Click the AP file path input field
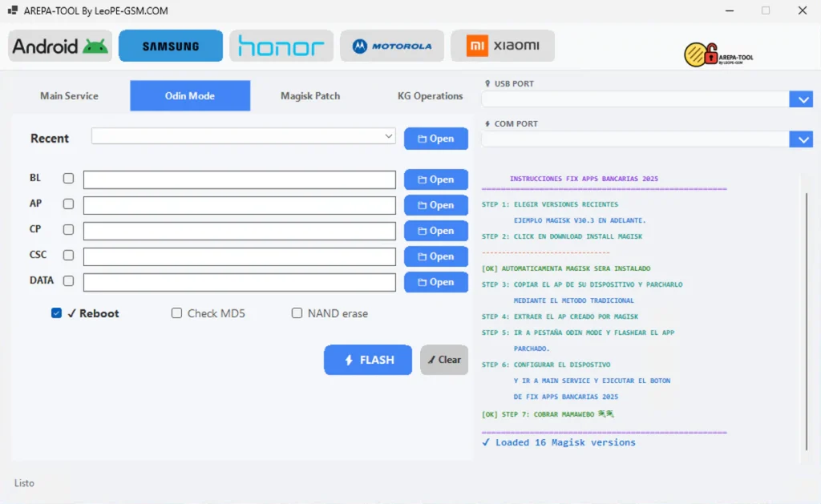 pos(239,205)
